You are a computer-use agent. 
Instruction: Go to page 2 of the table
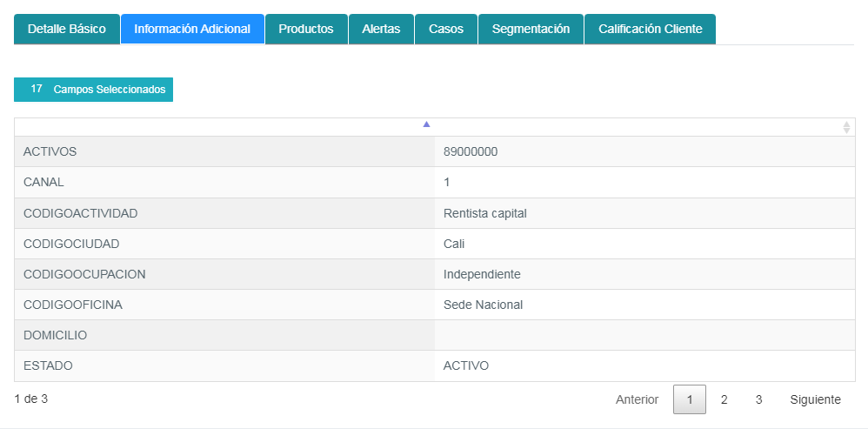[724, 399]
